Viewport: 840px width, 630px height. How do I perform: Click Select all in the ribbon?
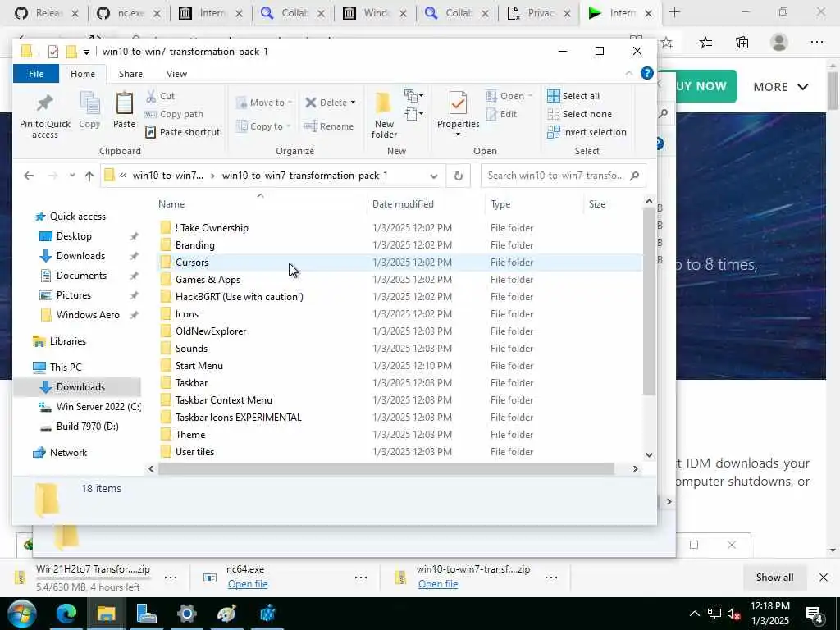[x=573, y=96]
